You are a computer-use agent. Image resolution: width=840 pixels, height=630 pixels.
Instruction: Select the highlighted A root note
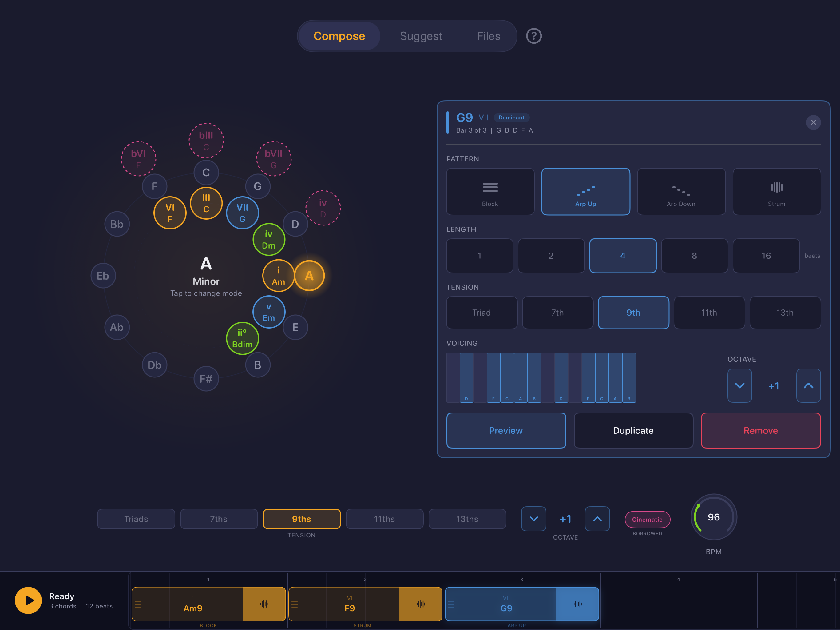tap(309, 276)
